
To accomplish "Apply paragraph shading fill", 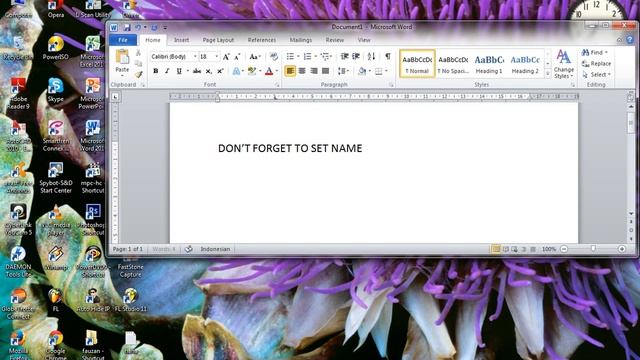I will 362,71.
